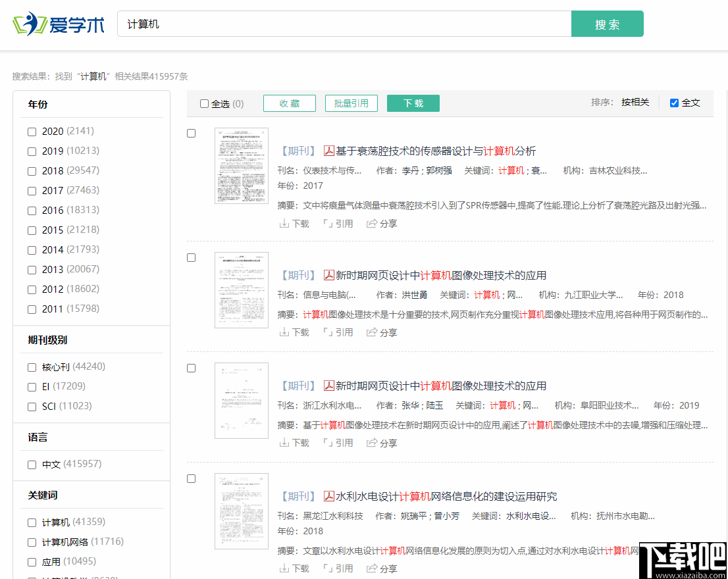Select the checkbox beside the second search result

[x=191, y=257]
